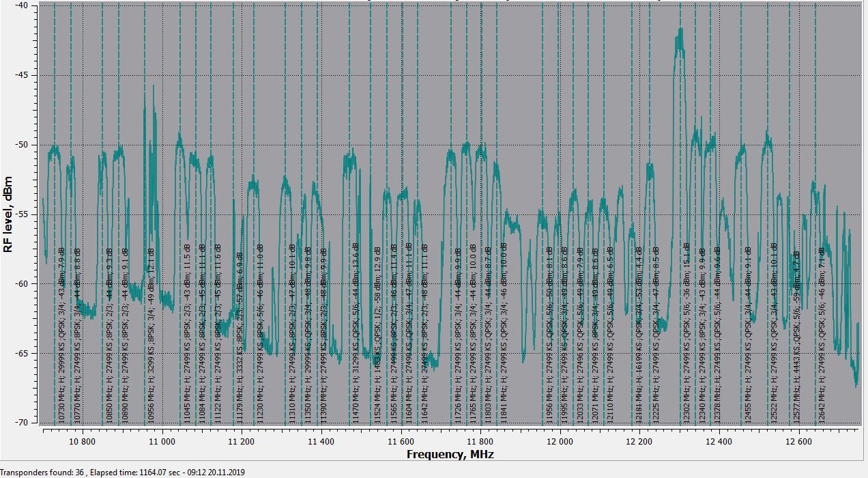Screen dimensions: 868x478
Task: Select the 10770 MHz transponder label
Action: point(78,335)
